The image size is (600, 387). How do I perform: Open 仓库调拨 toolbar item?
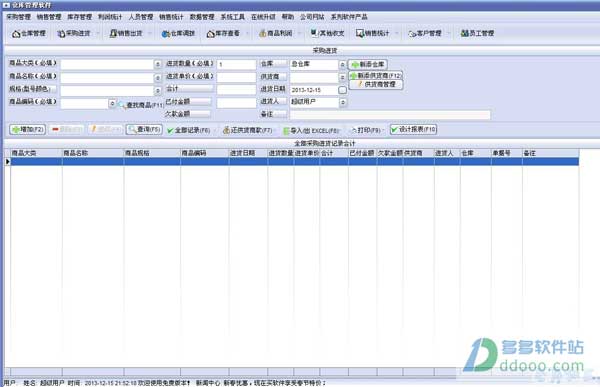coord(178,34)
